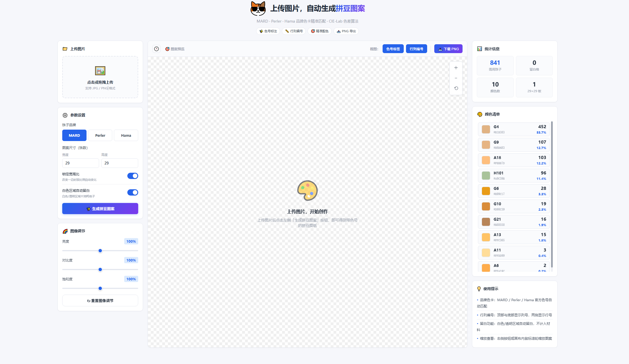Click the 对比度 slider handle
The image size is (629, 364).
pos(100,270)
